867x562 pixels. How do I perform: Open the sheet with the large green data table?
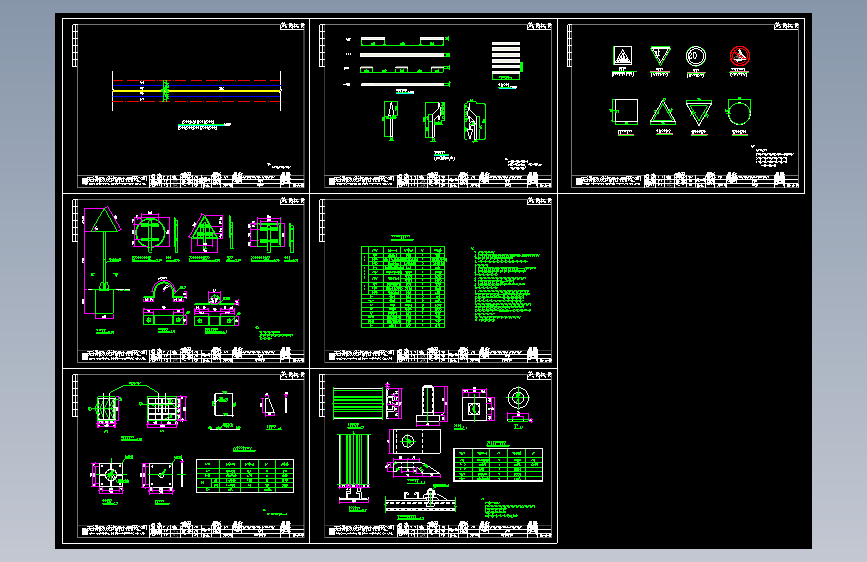[x=434, y=280]
